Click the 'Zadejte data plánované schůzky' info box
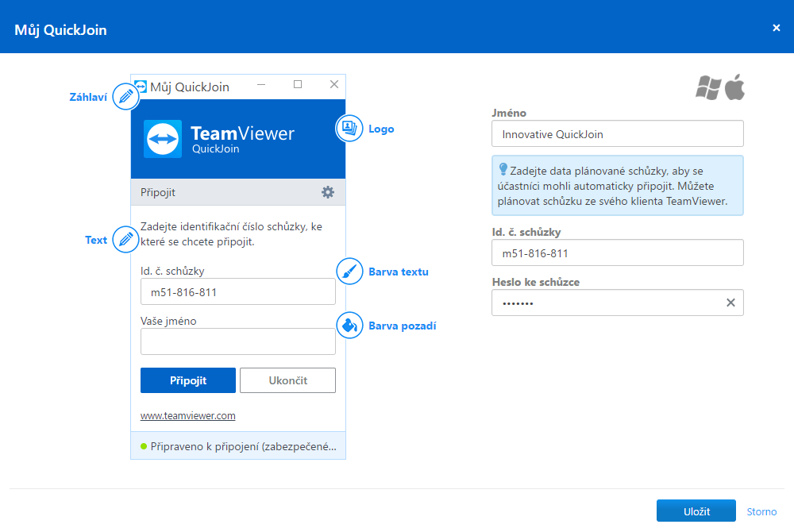 618,185
